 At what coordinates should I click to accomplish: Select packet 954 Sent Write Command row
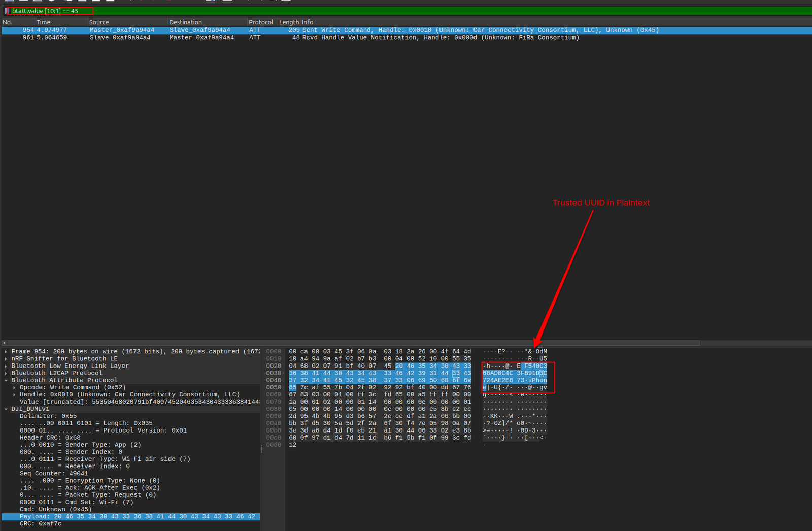(406, 30)
